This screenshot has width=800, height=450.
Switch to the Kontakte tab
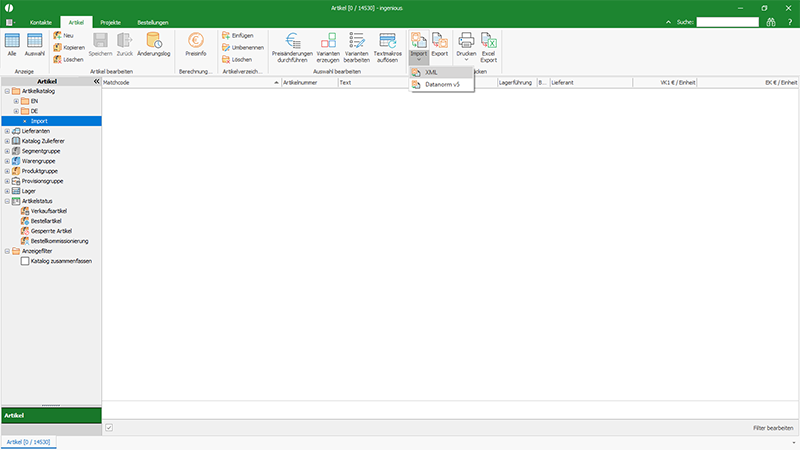tap(41, 22)
